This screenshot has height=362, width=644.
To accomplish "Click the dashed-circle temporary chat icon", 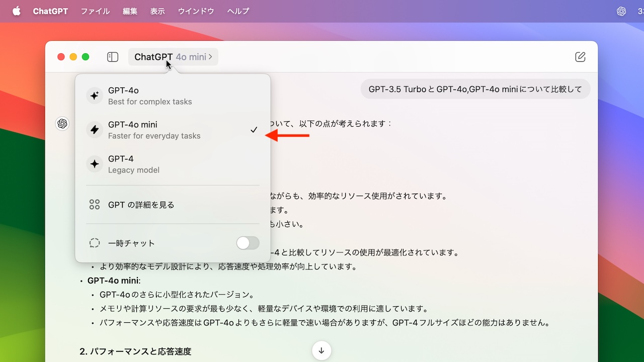I will (x=95, y=243).
